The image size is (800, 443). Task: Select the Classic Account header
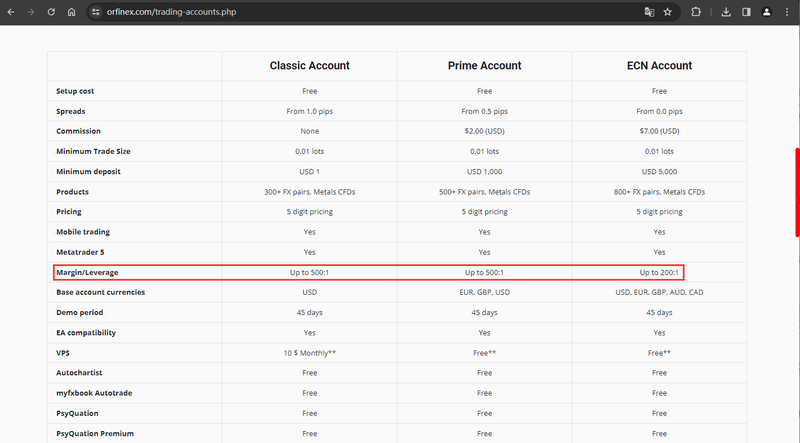(x=310, y=66)
